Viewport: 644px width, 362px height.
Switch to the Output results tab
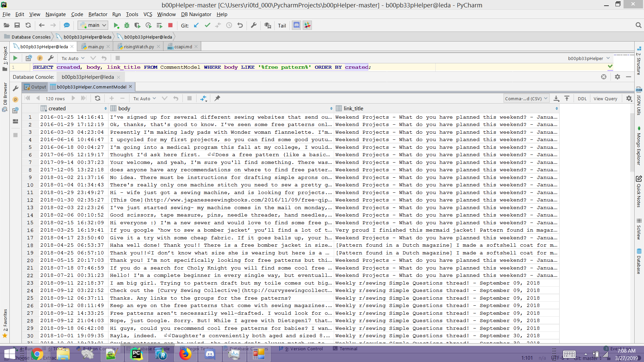click(35, 87)
